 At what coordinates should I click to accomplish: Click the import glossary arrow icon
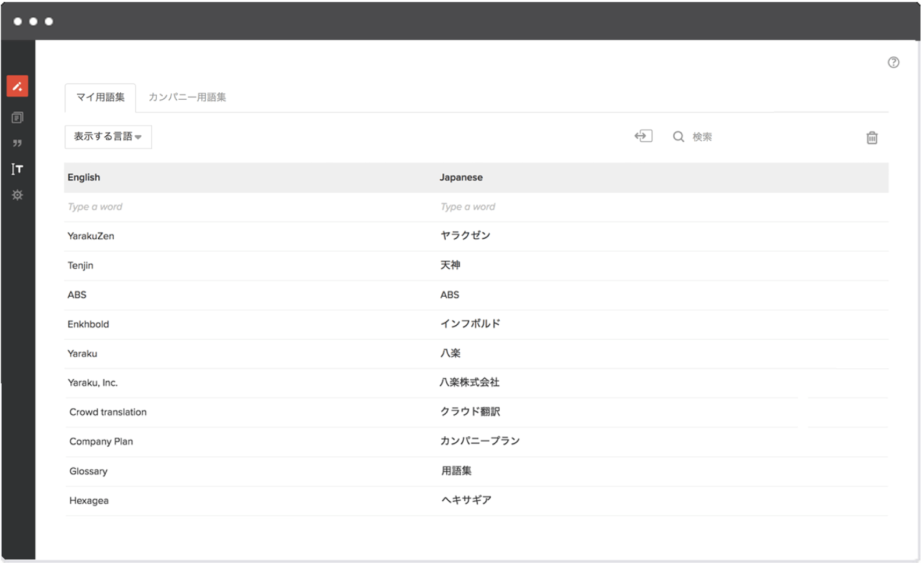click(643, 136)
